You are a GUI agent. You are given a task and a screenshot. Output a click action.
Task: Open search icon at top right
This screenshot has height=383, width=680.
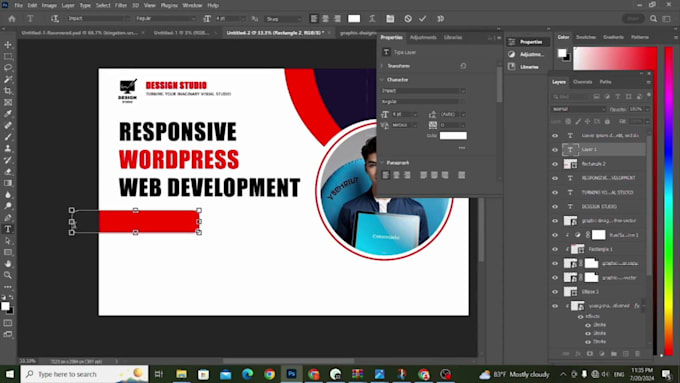(x=653, y=19)
